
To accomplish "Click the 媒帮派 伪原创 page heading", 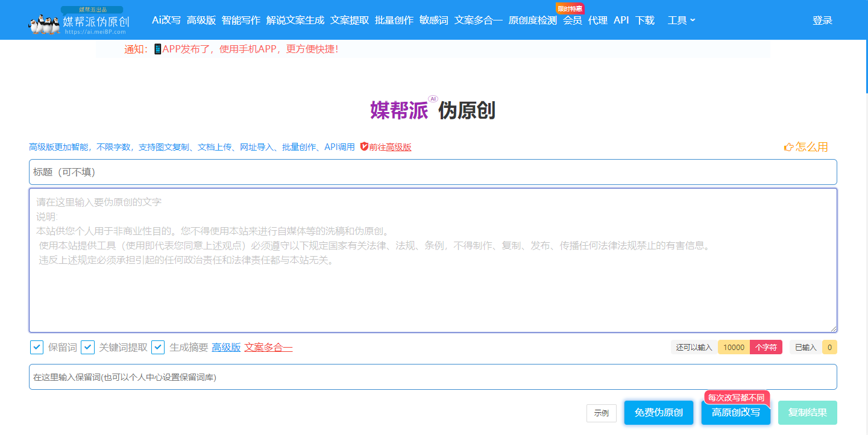I will coord(433,110).
